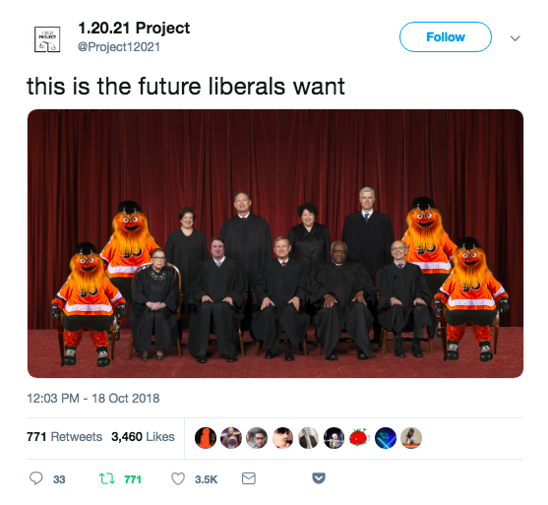The width and height of the screenshot is (548, 505).
Task: Enlarge the tweet's attached group photo
Action: coord(275,244)
